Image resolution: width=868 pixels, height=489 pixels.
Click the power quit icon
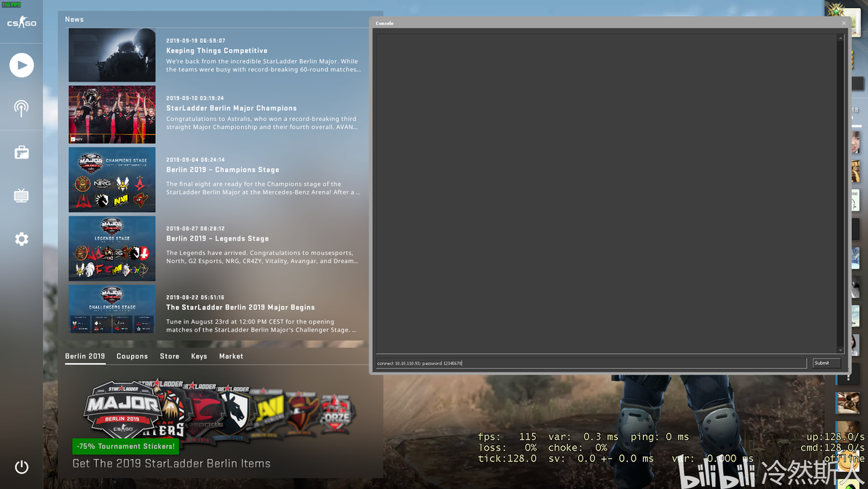coord(22,467)
